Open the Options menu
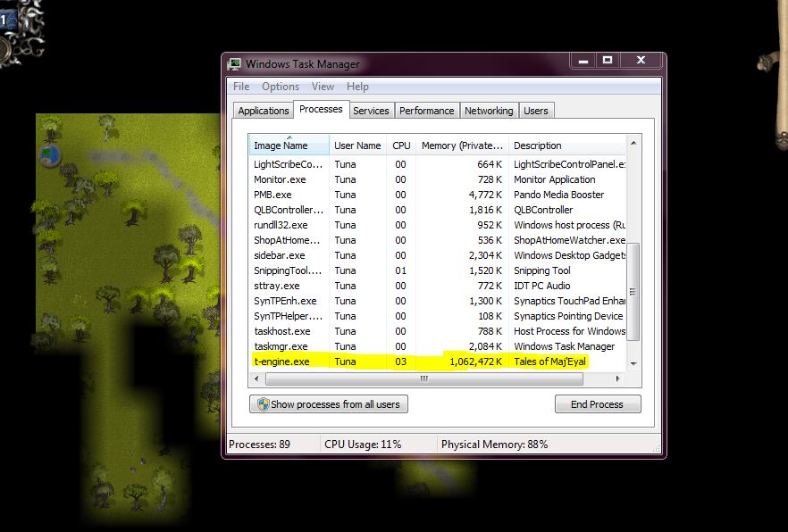 (281, 87)
